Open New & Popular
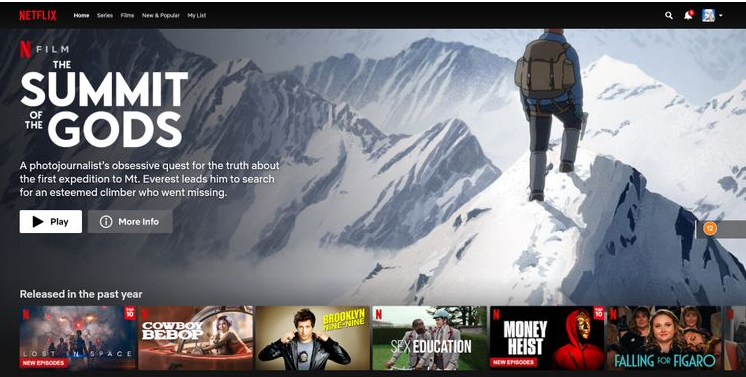The image size is (746, 377). tap(161, 15)
